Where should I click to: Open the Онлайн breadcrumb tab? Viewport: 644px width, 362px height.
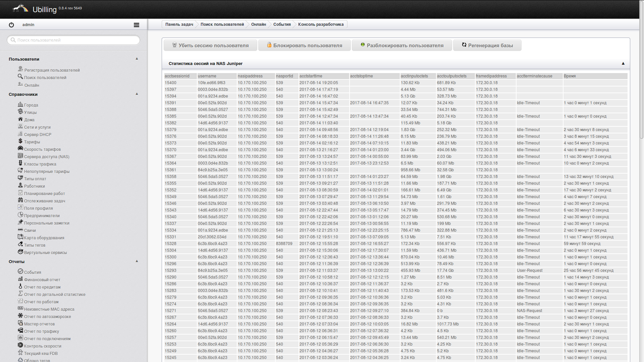point(258,24)
